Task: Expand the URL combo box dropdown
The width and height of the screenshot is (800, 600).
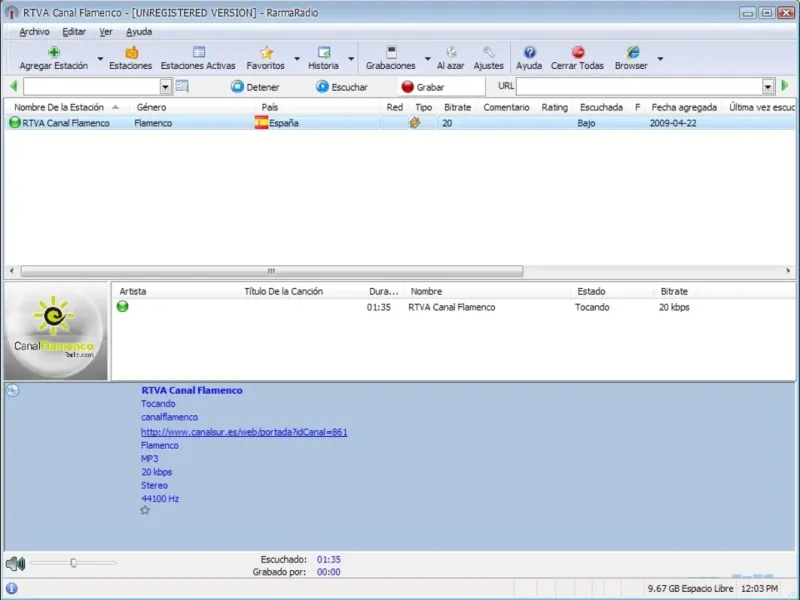Action: tap(768, 87)
